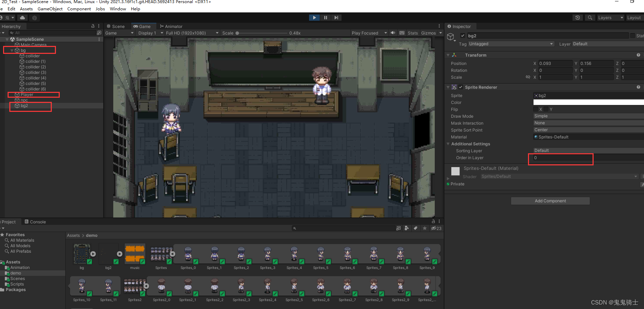Open the Untagged Tag dropdown
This screenshot has width=644, height=309.
(x=511, y=44)
